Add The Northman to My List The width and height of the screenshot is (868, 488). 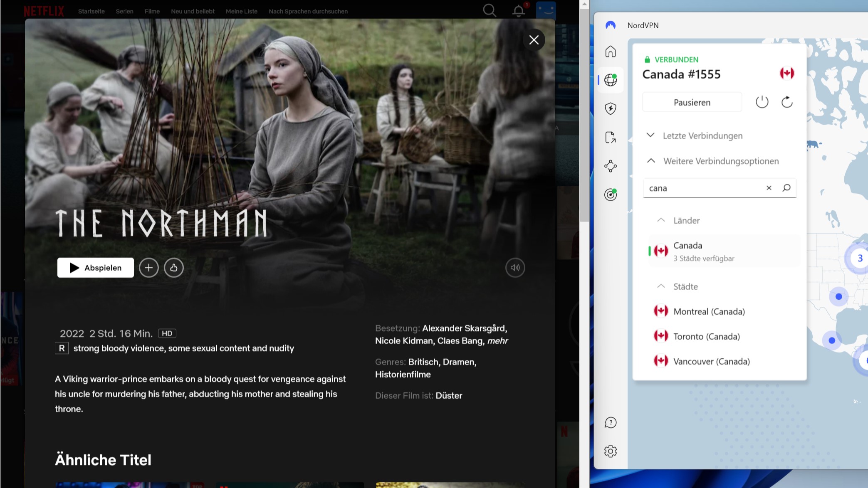pyautogui.click(x=148, y=267)
